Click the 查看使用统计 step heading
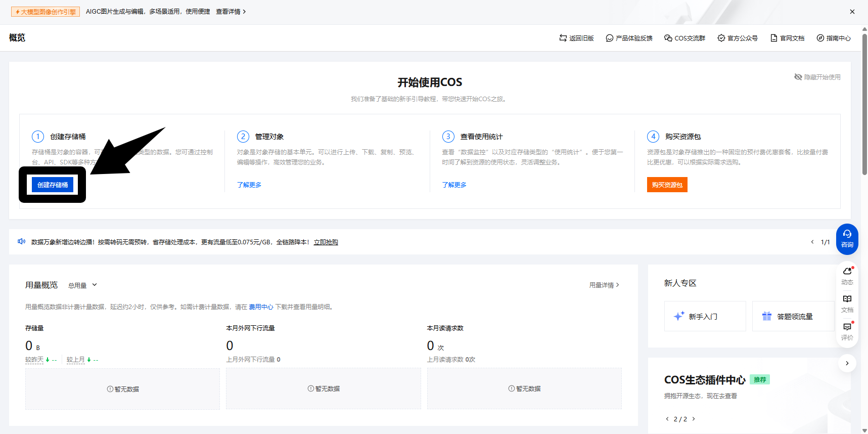Viewport: 868px width, 434px height. point(481,137)
